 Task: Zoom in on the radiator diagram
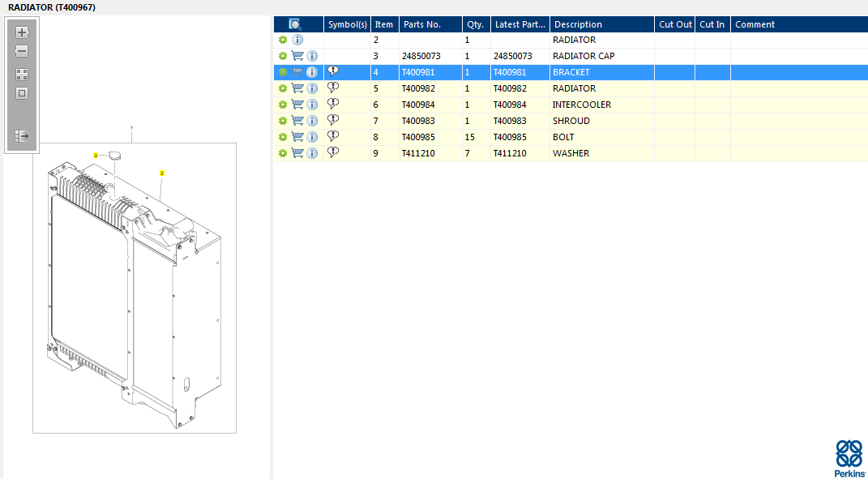coord(22,32)
